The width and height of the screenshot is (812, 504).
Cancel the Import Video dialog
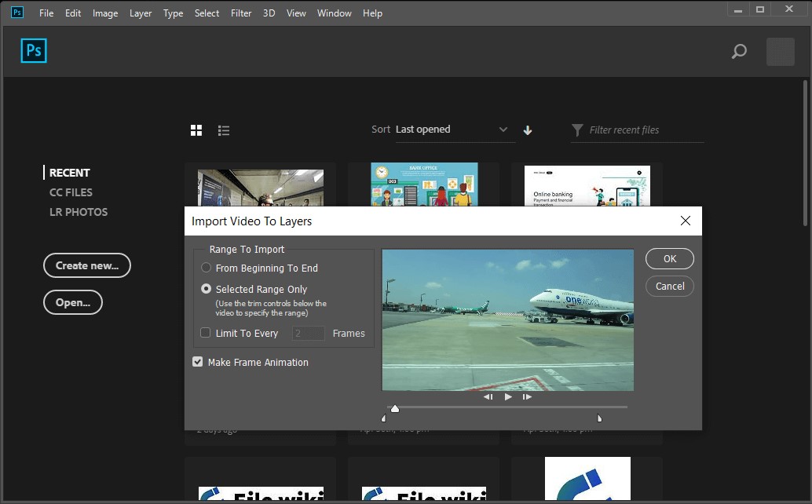pyautogui.click(x=669, y=286)
